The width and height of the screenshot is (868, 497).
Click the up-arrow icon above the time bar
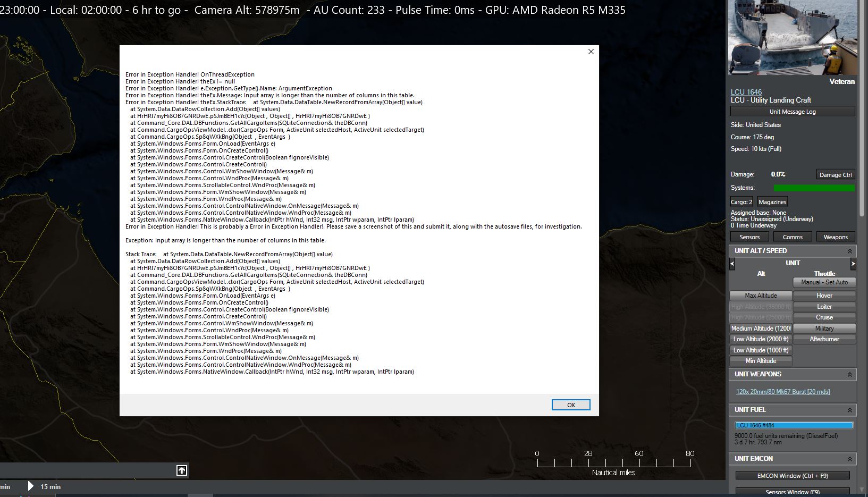(x=181, y=470)
